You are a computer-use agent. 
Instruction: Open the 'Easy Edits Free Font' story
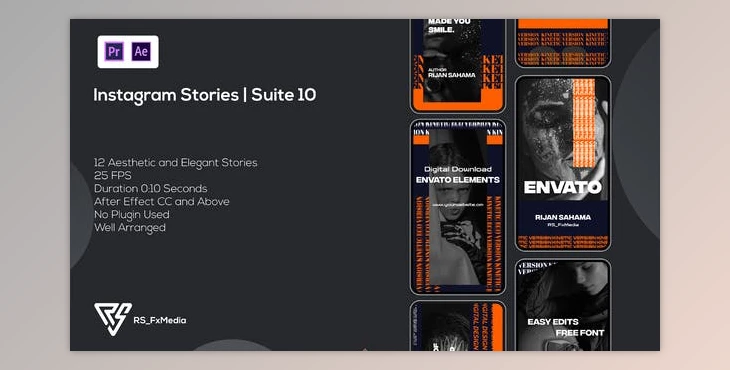(563, 305)
